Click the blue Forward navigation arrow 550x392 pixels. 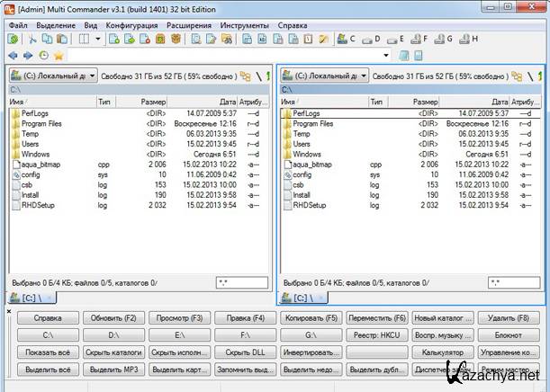click(28, 56)
